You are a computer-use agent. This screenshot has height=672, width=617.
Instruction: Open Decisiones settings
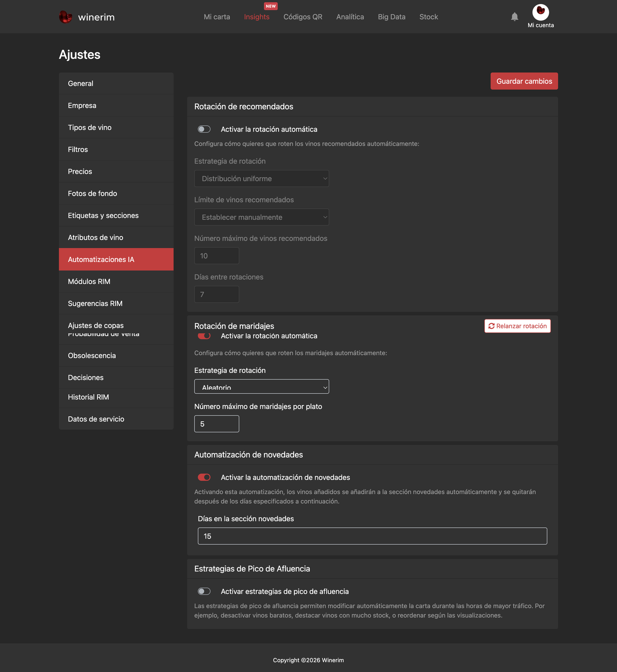(116, 378)
